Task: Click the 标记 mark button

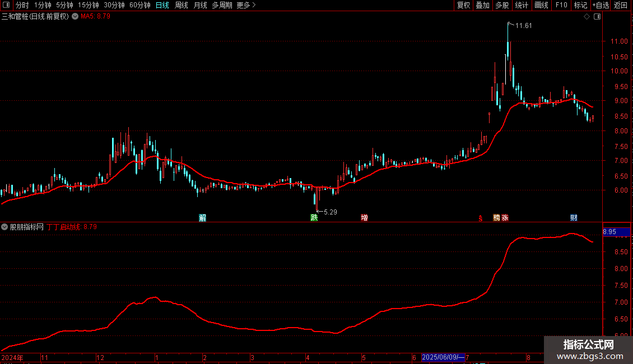Action: (x=580, y=5)
